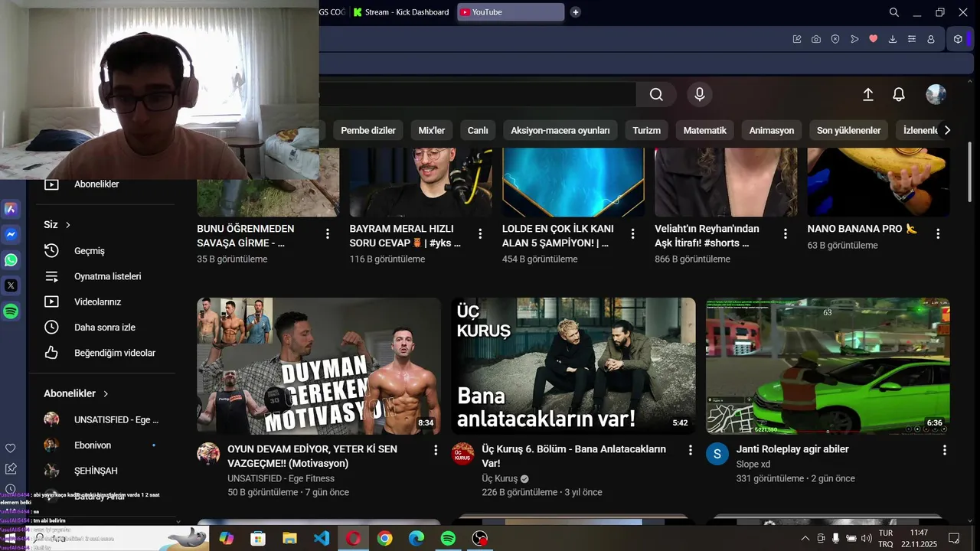
Task: Show more filter chips with right arrow
Action: point(947,130)
